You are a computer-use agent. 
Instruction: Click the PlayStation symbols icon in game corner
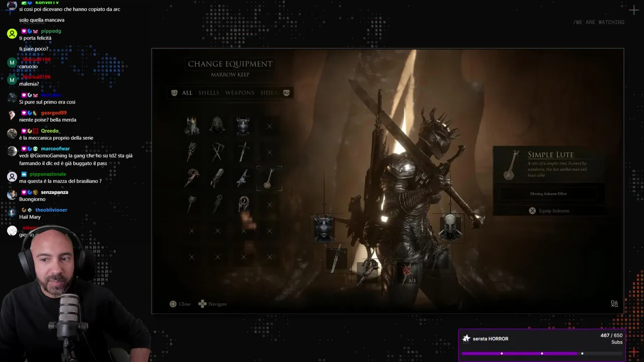tap(614, 304)
